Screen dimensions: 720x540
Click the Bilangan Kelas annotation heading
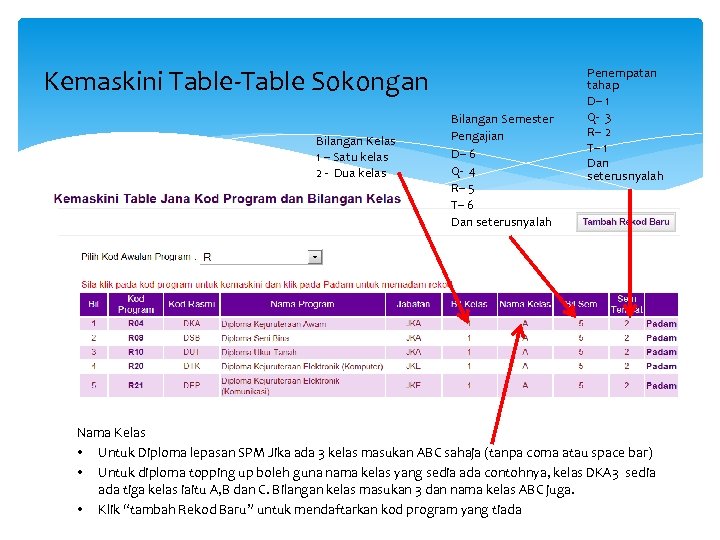(355, 141)
